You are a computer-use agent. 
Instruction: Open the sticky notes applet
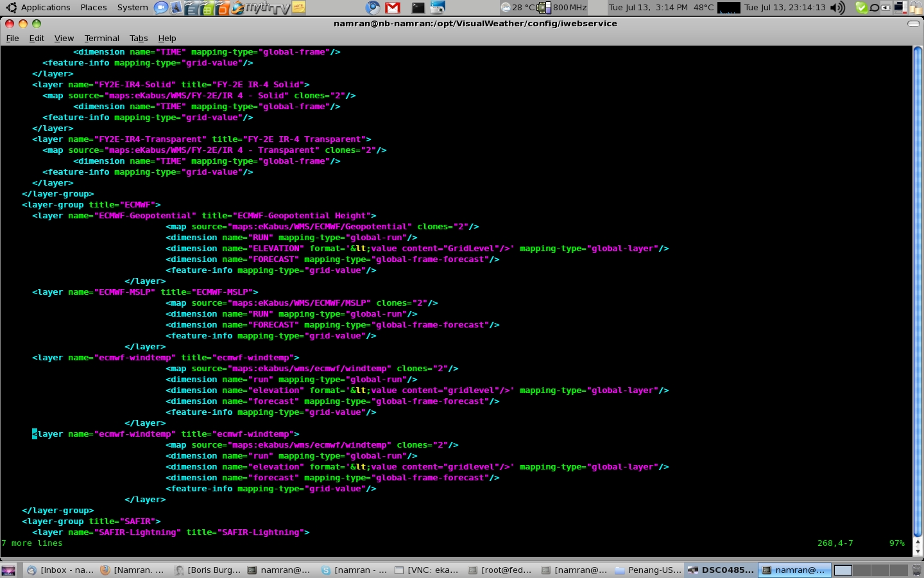point(299,8)
